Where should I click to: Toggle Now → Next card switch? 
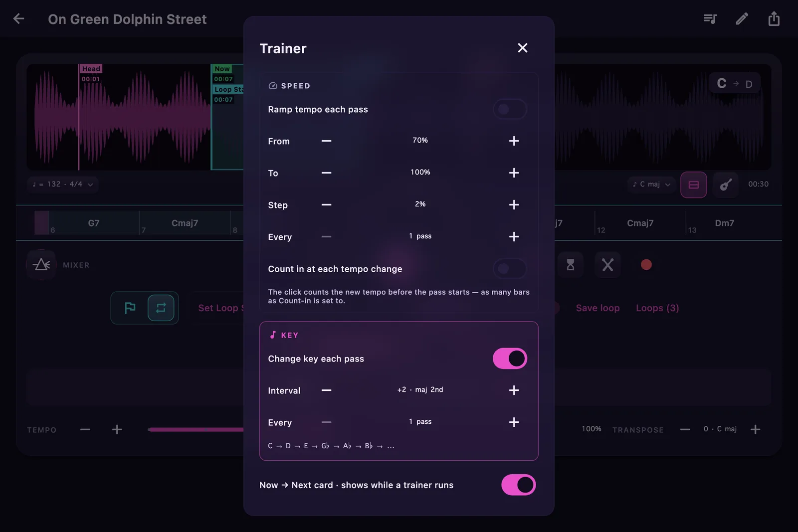[x=518, y=485]
